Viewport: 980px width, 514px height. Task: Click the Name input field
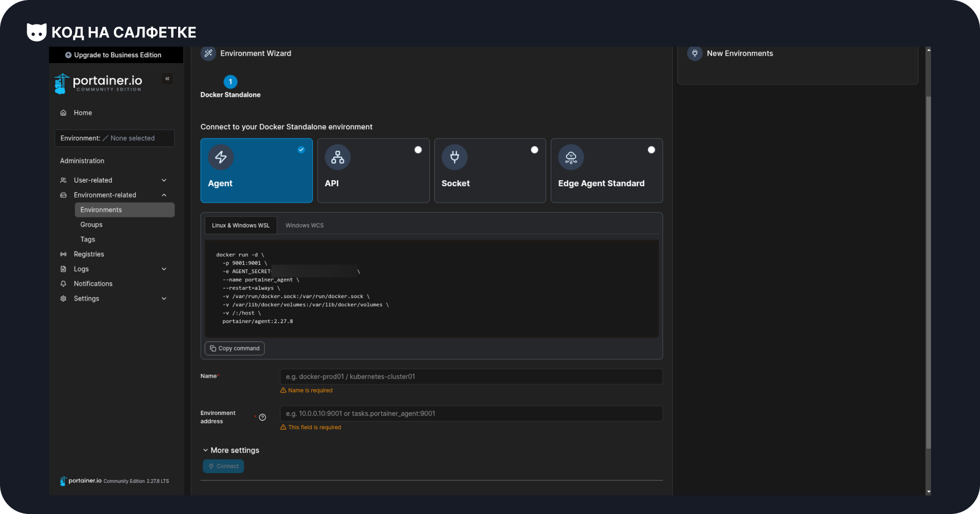click(x=471, y=377)
